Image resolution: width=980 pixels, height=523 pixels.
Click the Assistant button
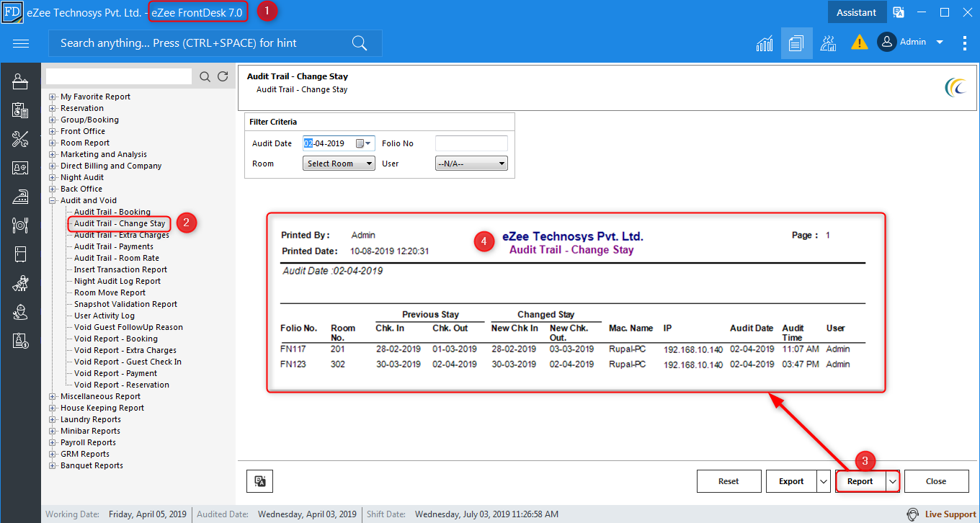click(856, 12)
